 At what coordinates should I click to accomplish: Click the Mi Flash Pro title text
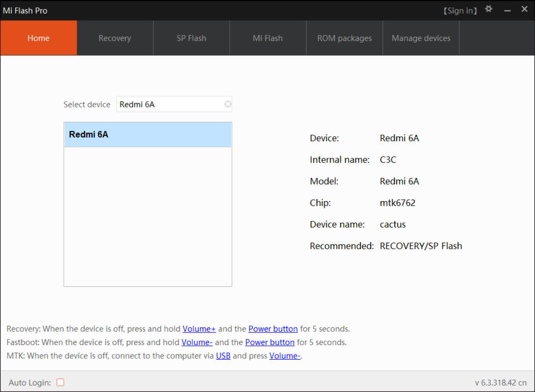click(25, 11)
